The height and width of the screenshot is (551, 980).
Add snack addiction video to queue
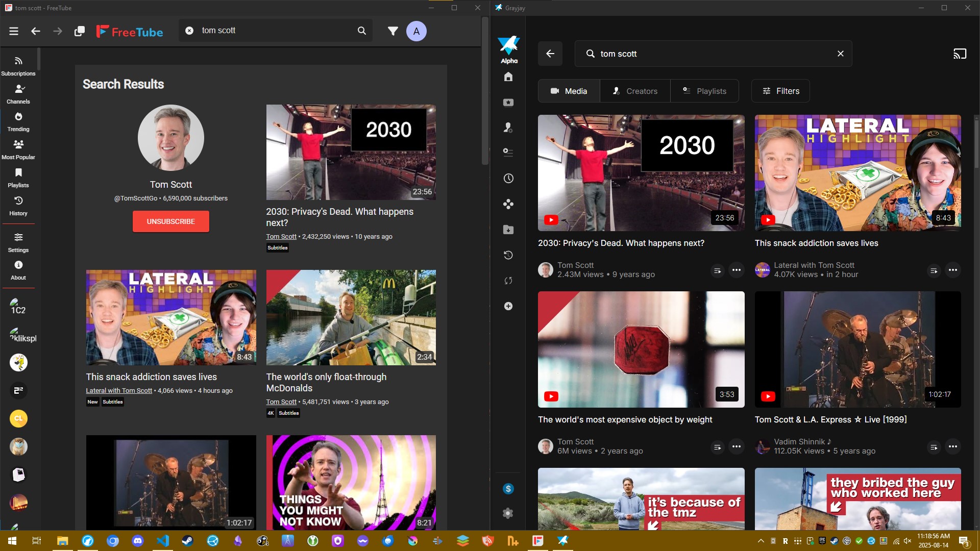[934, 270]
